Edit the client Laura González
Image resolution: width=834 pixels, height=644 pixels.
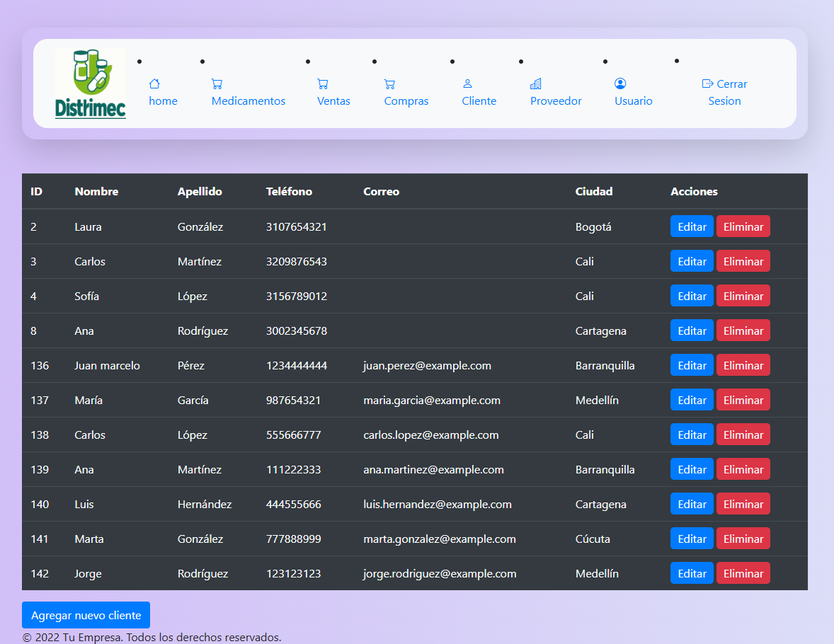pos(692,227)
